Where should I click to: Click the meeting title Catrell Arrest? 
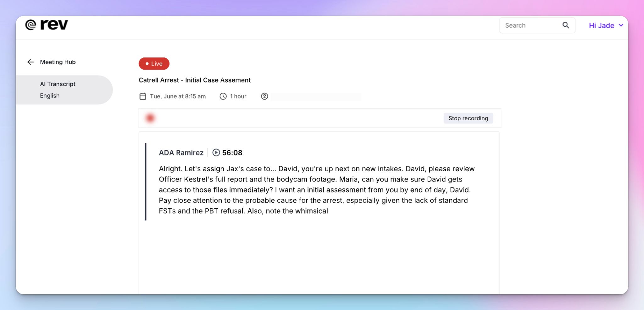click(195, 80)
